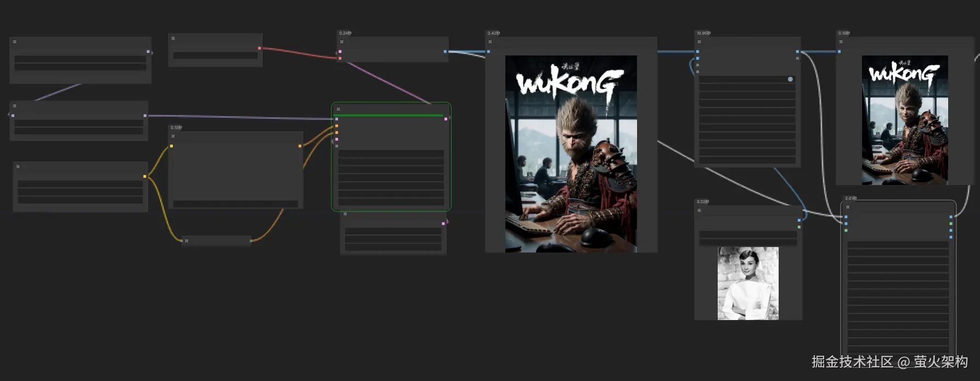The image size is (980, 381).
Task: Click the purple input port of the green-outlined node
Action: pos(337,119)
